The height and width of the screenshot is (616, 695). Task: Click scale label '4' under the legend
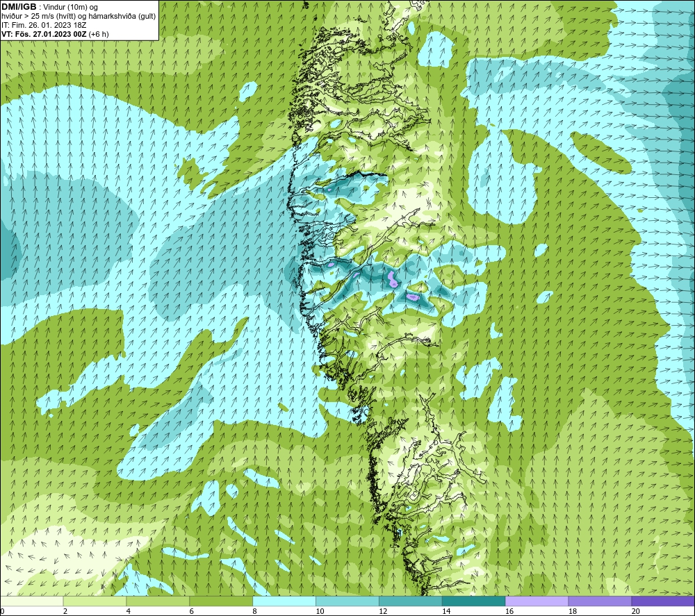129,612
